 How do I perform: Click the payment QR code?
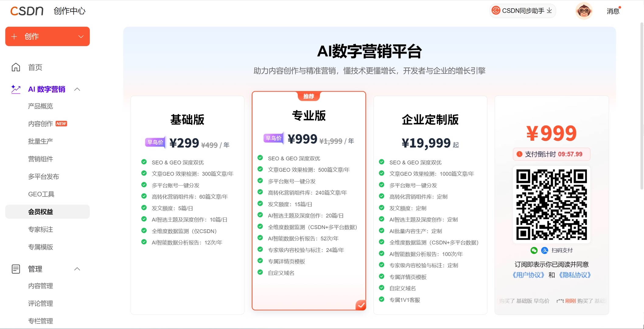551,204
